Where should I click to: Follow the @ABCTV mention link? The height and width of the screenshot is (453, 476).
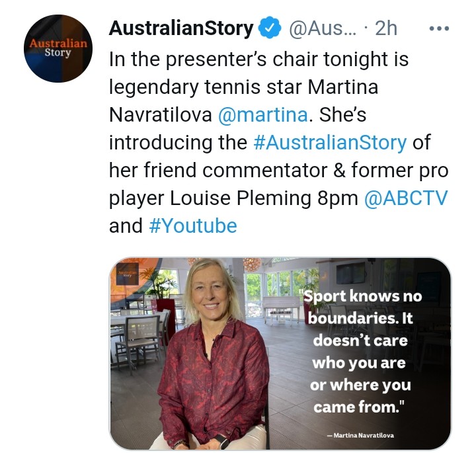(405, 198)
